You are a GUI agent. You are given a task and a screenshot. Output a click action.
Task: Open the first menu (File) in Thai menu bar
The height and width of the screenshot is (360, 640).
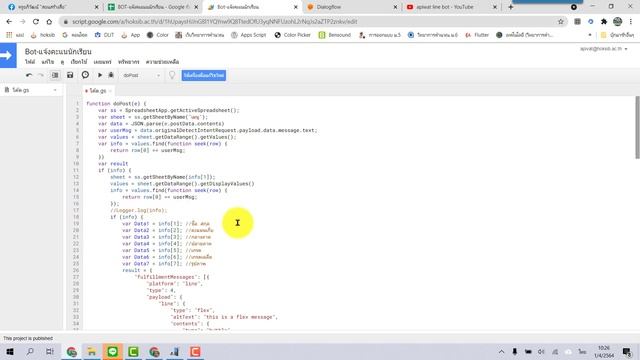pos(30,62)
